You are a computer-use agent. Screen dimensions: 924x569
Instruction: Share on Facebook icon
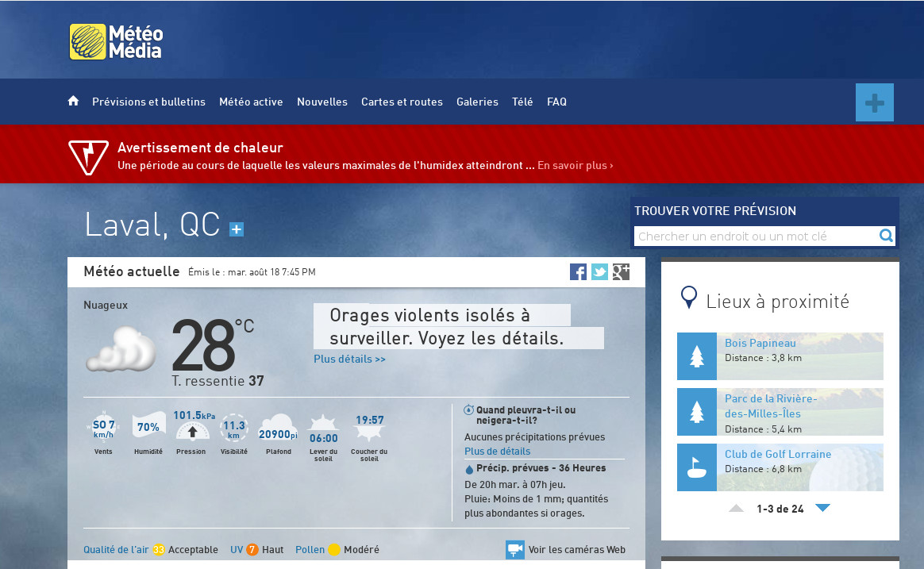(578, 271)
